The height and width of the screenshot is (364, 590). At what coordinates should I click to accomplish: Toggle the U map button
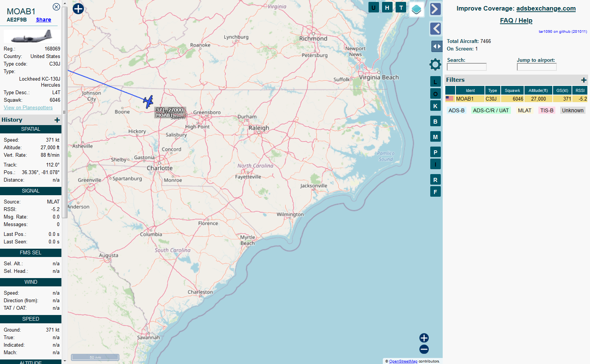coord(373,8)
